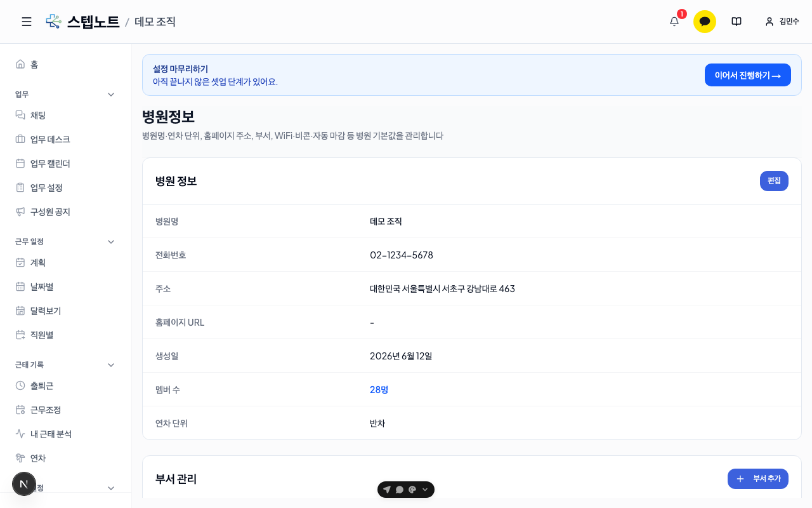Click the 부서 추가 button

coord(758,479)
